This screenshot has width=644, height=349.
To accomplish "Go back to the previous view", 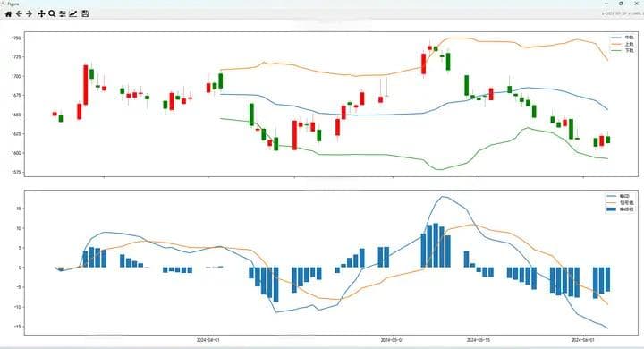I will point(19,14).
